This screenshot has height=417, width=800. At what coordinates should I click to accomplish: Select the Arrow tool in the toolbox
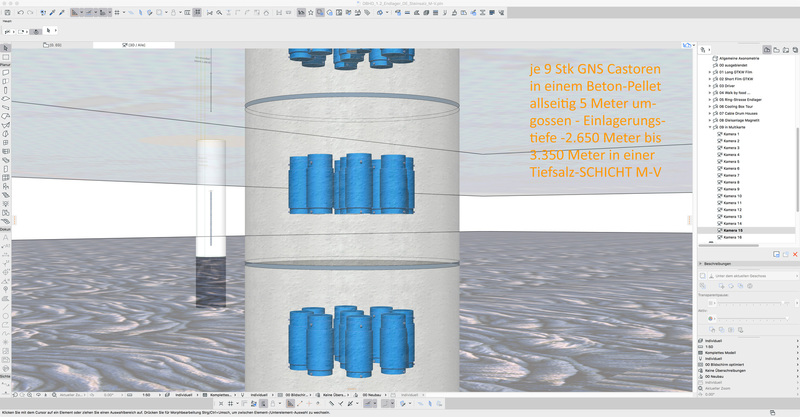point(5,48)
